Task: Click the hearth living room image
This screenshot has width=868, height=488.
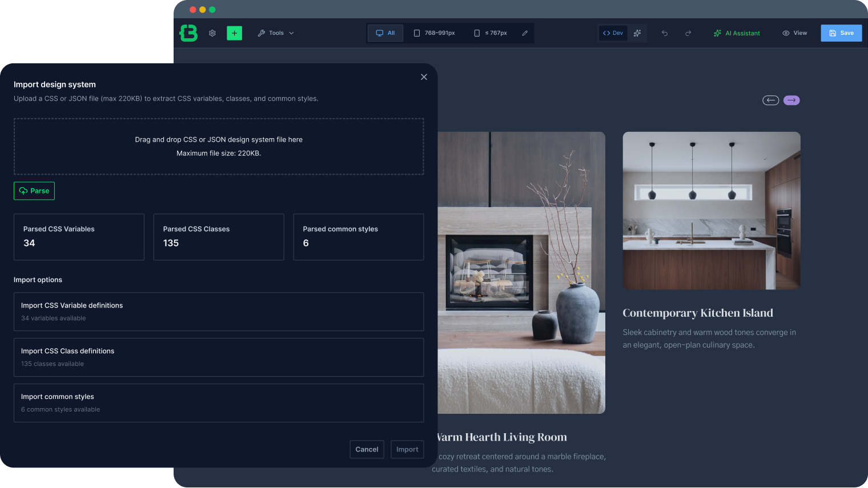Action: (x=521, y=273)
